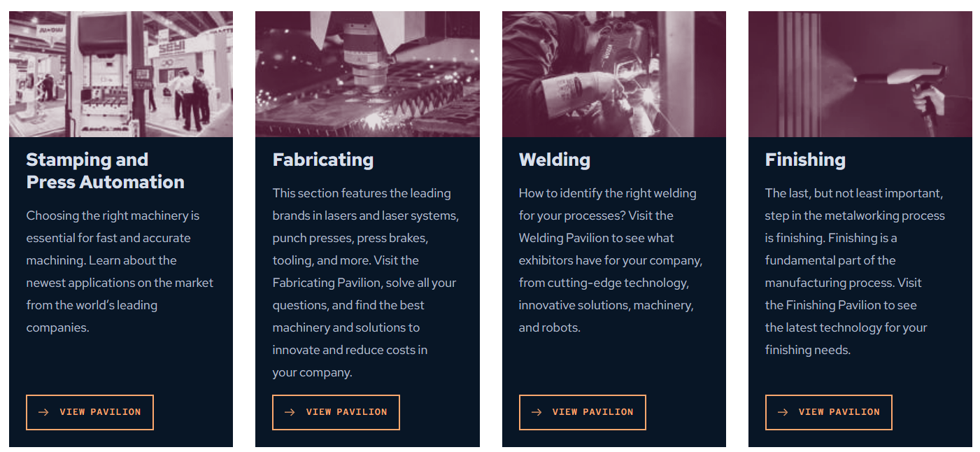Open View Pavilion under Fabricating

[x=346, y=412]
